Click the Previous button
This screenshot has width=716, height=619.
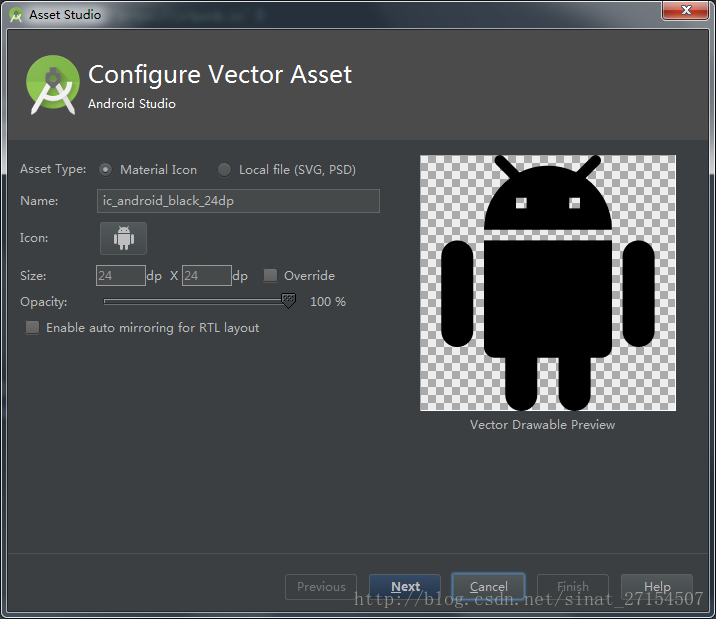click(321, 587)
